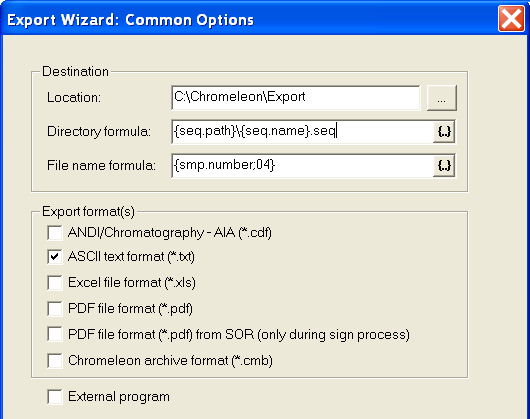Edit the File name formula field
This screenshot has height=419, width=530.
[302, 166]
